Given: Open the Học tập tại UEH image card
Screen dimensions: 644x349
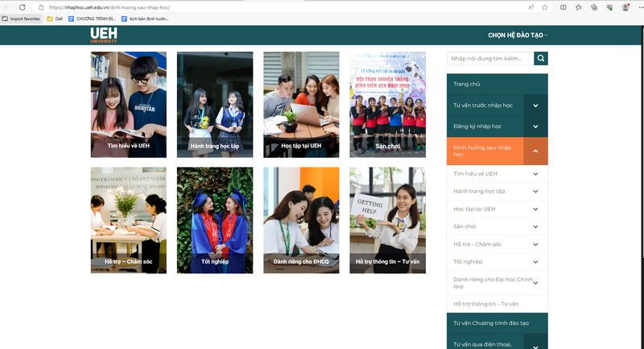Looking at the screenshot, I should [x=301, y=105].
